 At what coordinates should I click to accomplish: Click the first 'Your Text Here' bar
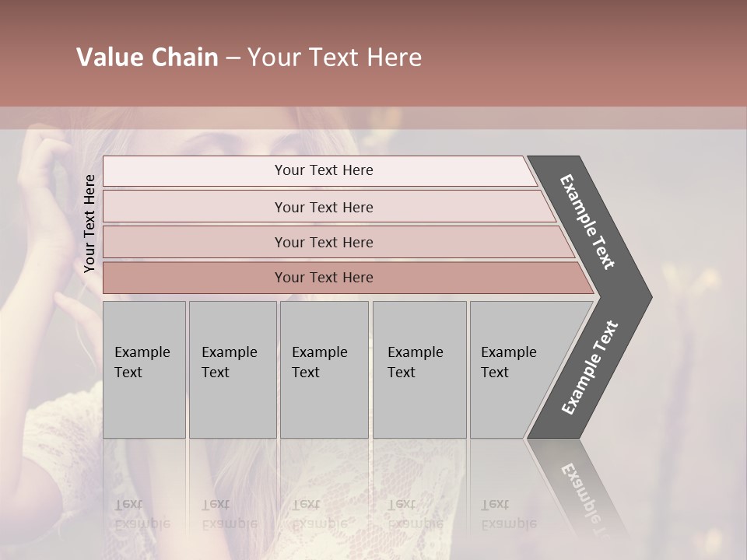(x=320, y=171)
